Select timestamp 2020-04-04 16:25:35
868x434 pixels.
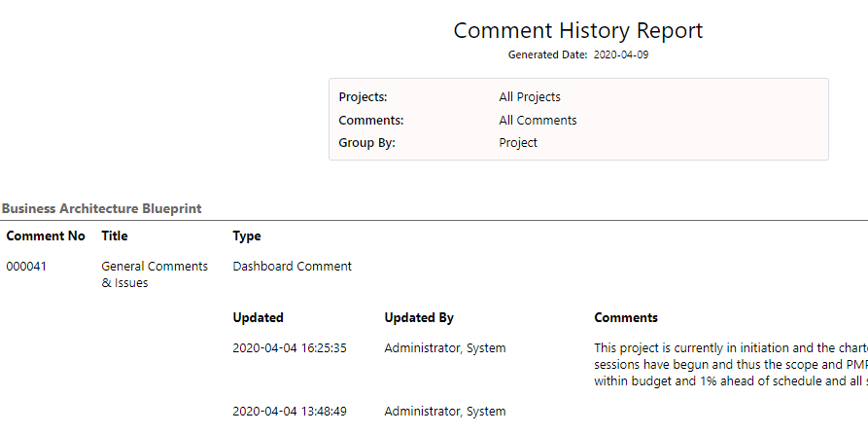(x=290, y=348)
